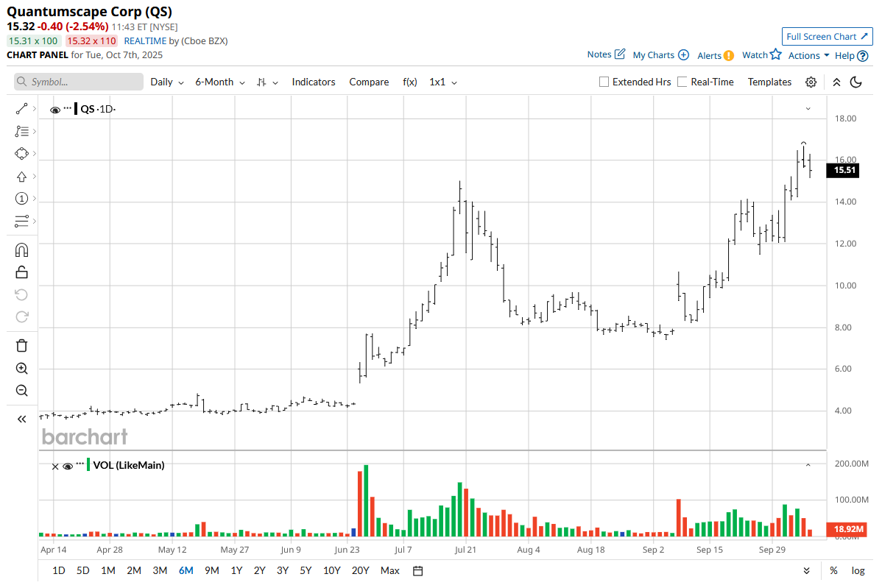Select the 20Y range button
882x588 pixels.
pyautogui.click(x=360, y=570)
